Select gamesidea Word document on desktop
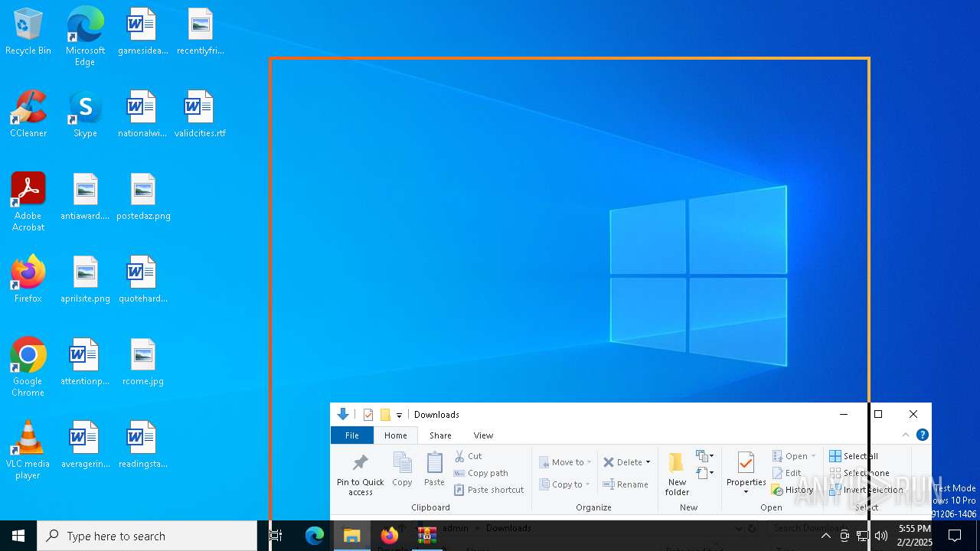980x551 pixels. tap(143, 31)
